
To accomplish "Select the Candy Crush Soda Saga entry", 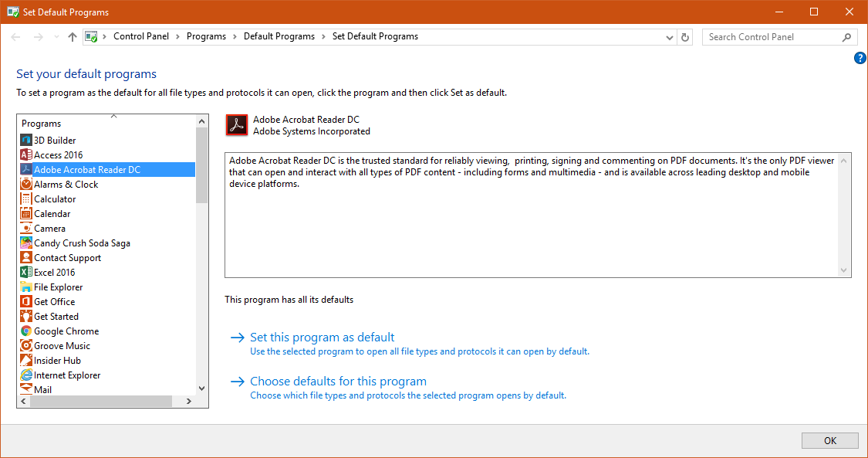I will tap(82, 243).
